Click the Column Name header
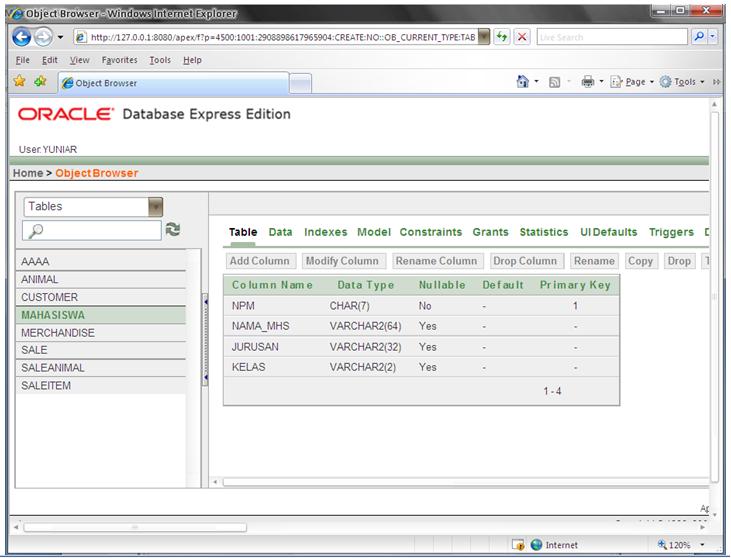Viewport: 731px width, 558px height. point(272,285)
